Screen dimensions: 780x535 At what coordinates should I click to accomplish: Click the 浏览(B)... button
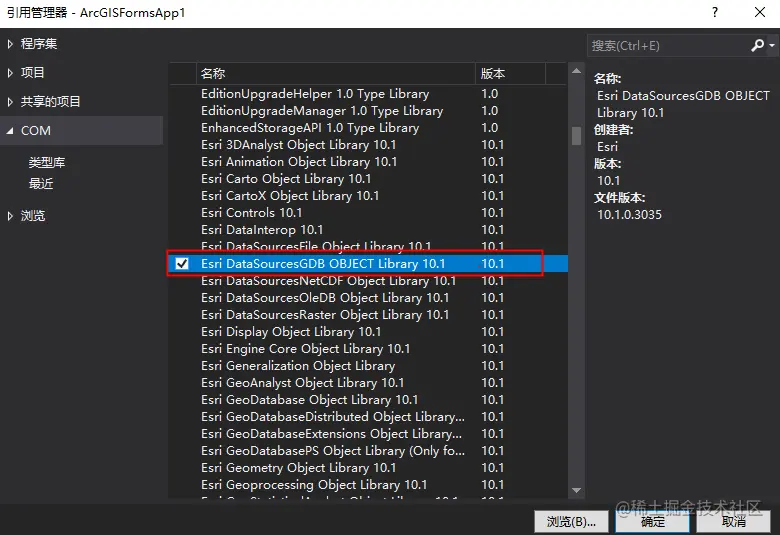pyautogui.click(x=571, y=522)
